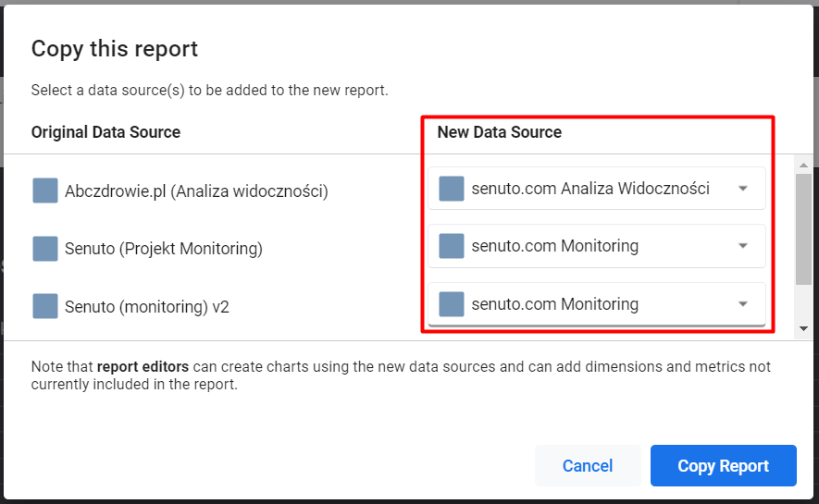Screen dimensions: 819x504
Task: Click the Senuto (monitoring) v2 label
Action: (147, 307)
